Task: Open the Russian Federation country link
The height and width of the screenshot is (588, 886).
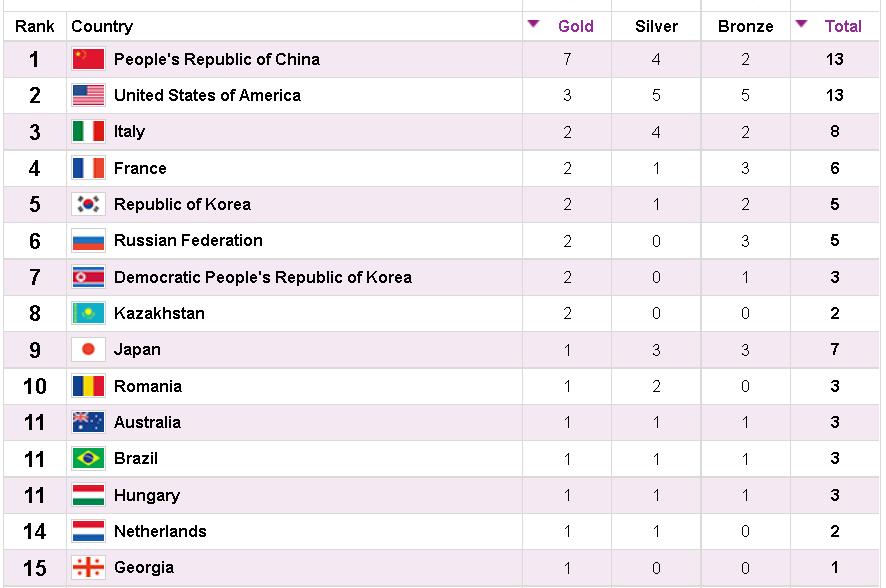Action: click(188, 240)
